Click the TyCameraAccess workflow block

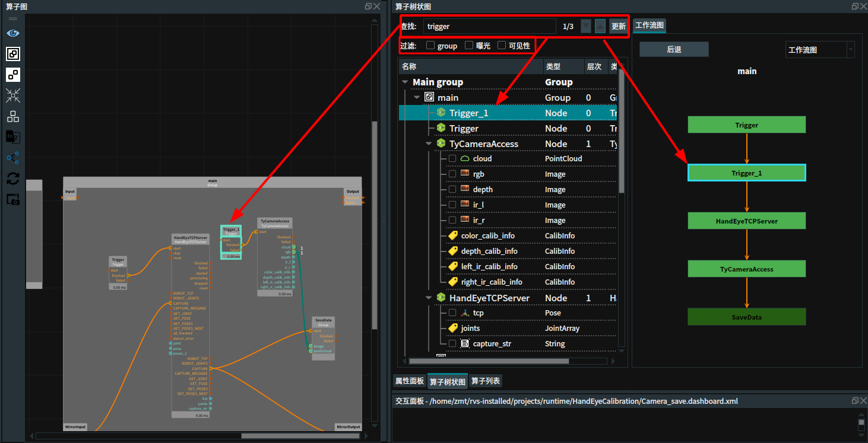point(747,269)
